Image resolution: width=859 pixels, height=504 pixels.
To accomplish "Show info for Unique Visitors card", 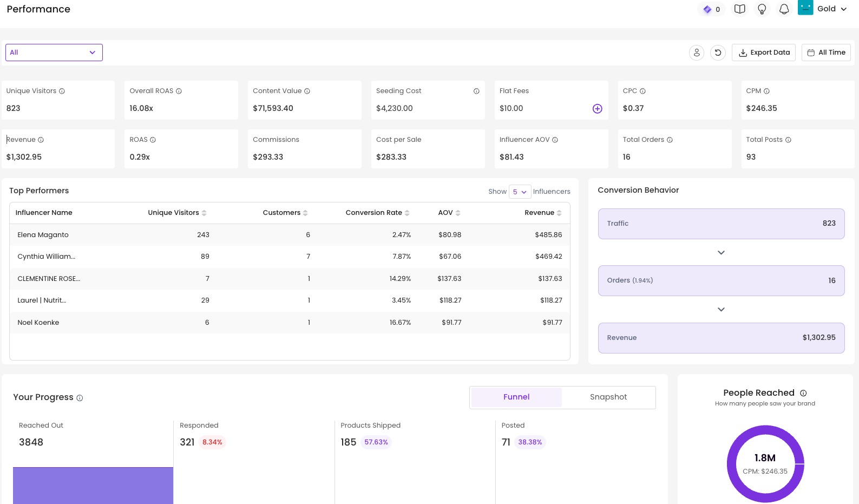I will [x=62, y=91].
